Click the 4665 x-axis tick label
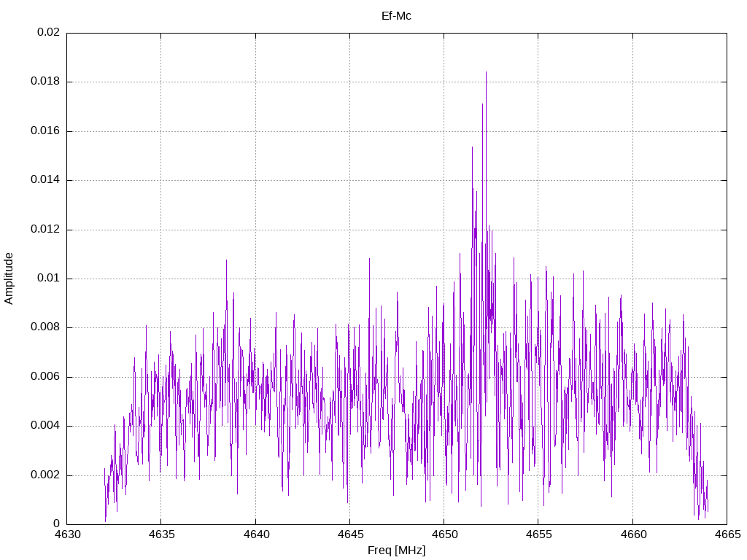This screenshot has width=747, height=560. [x=726, y=535]
